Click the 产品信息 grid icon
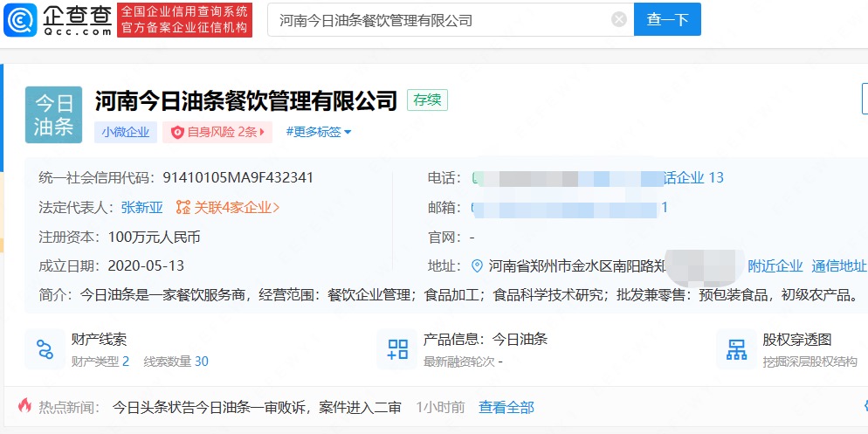 click(397, 349)
